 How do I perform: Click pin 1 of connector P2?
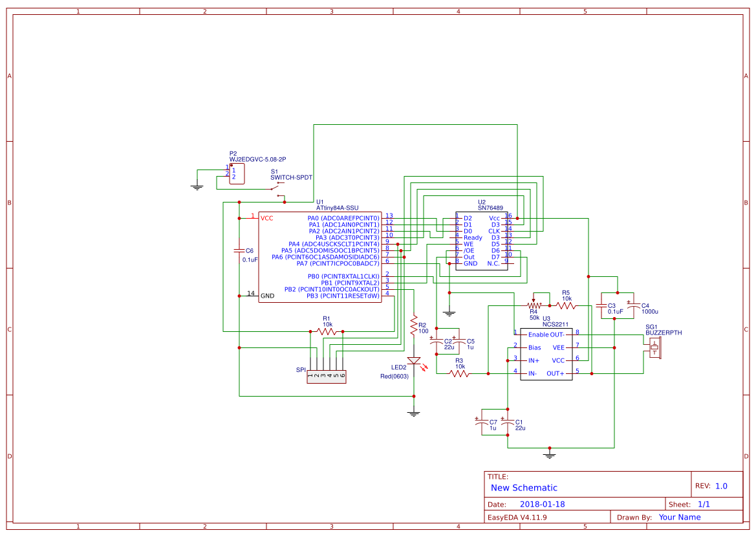point(234,170)
